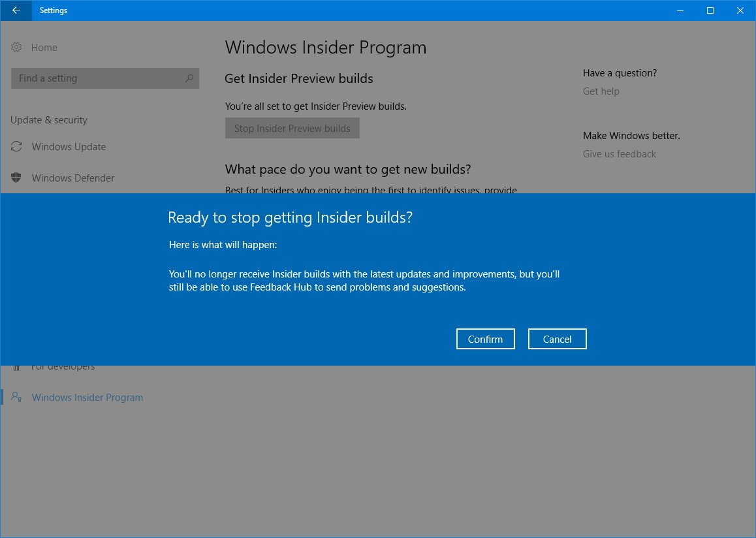Open Give us feedback link

pyautogui.click(x=619, y=154)
